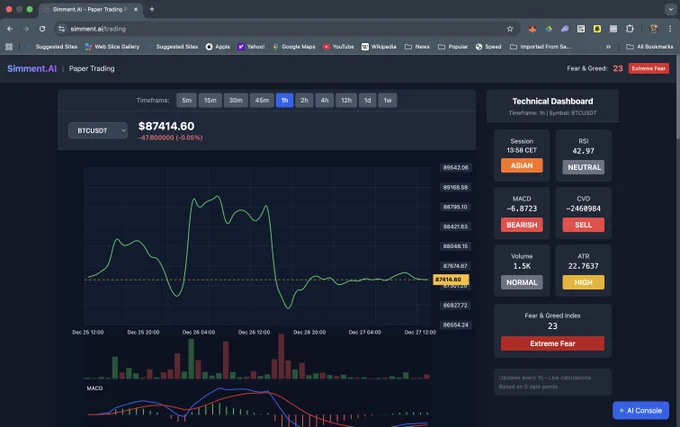Click the CVD SELL badge
This screenshot has height=427, width=680.
(x=583, y=225)
